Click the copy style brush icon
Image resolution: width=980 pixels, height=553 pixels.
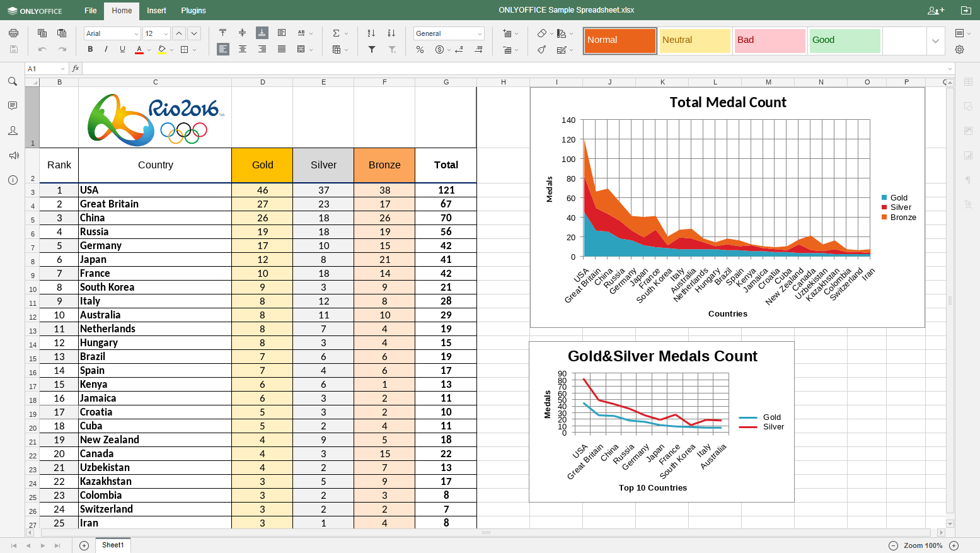[542, 49]
